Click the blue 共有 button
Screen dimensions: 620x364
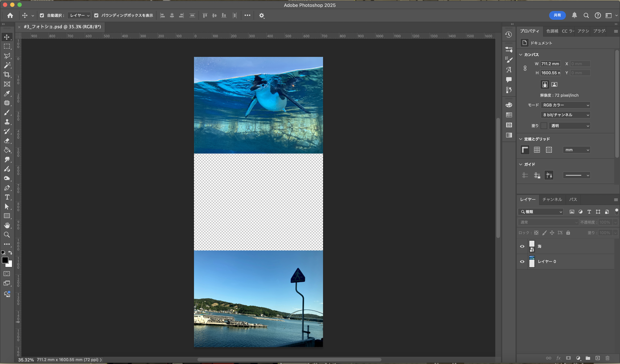coord(557,15)
